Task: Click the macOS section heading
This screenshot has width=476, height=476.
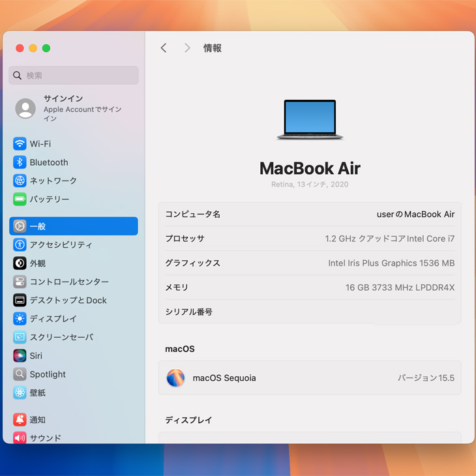Action: click(180, 349)
